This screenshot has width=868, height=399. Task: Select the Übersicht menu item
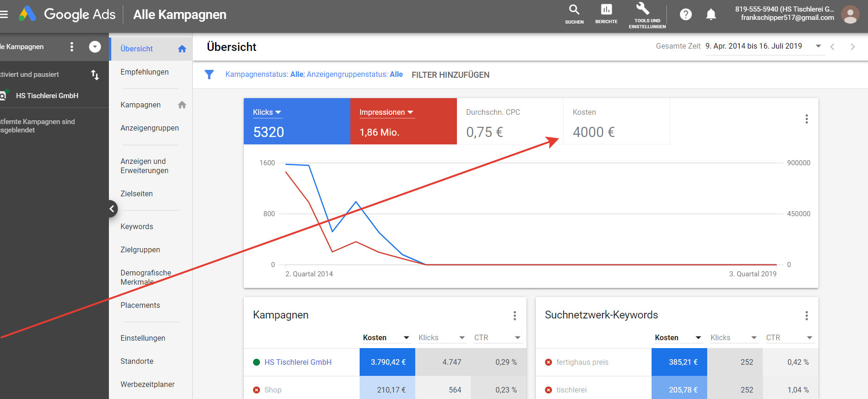click(151, 49)
